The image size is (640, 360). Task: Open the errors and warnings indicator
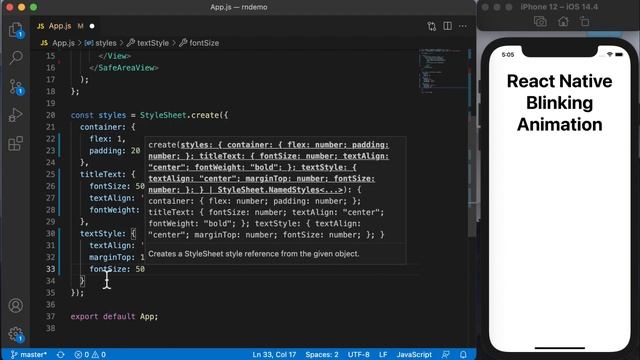(90, 354)
